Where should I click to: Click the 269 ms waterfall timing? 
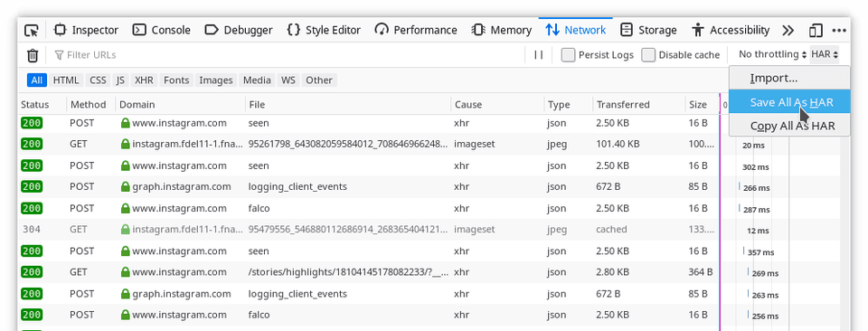[765, 273]
